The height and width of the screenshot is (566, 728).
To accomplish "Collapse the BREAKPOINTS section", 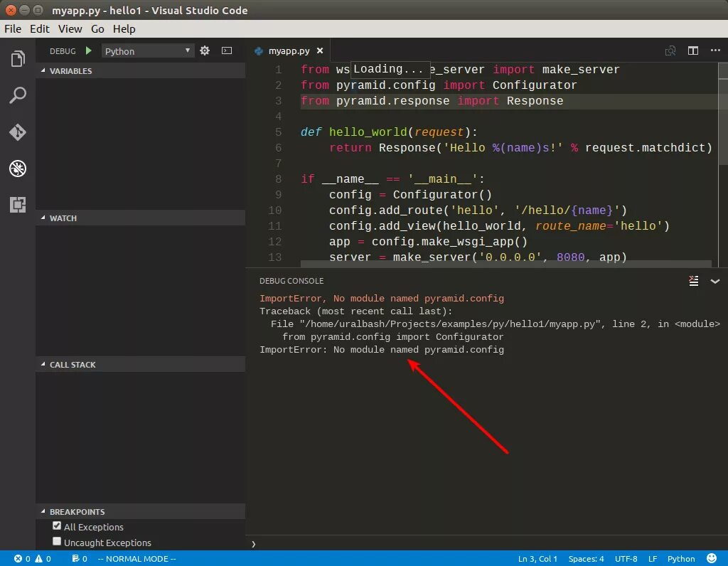I will click(140, 512).
